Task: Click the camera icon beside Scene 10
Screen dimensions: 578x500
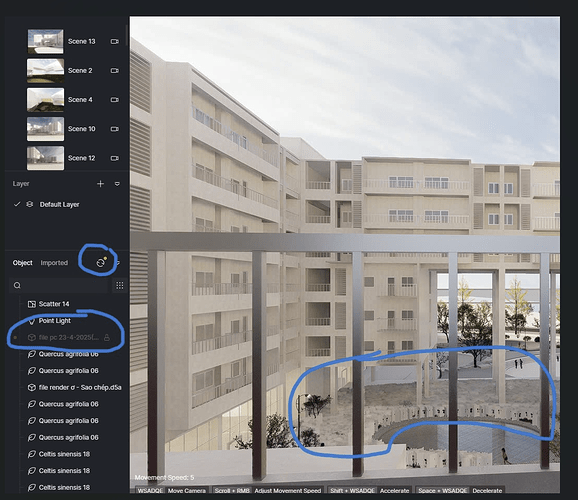Action: (115, 129)
